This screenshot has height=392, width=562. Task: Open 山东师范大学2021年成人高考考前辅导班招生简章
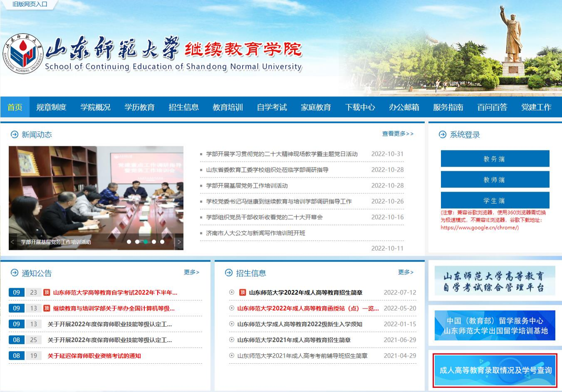[302, 356]
